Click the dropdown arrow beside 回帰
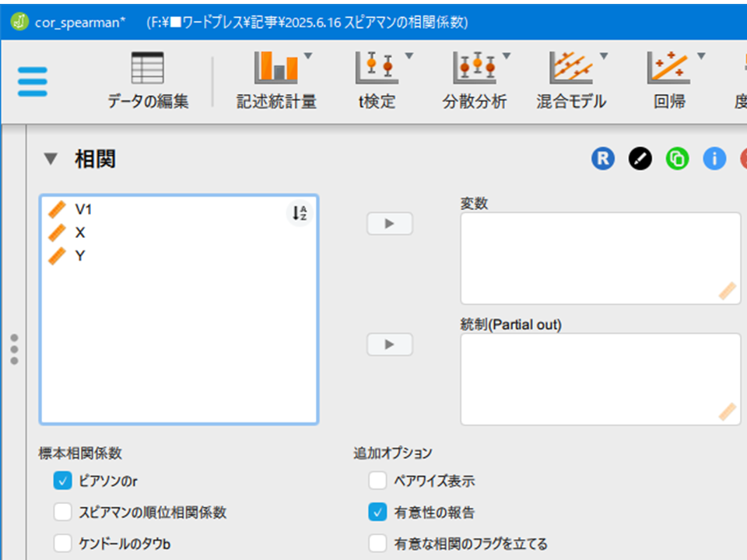This screenshot has height=560, width=747. (x=701, y=56)
